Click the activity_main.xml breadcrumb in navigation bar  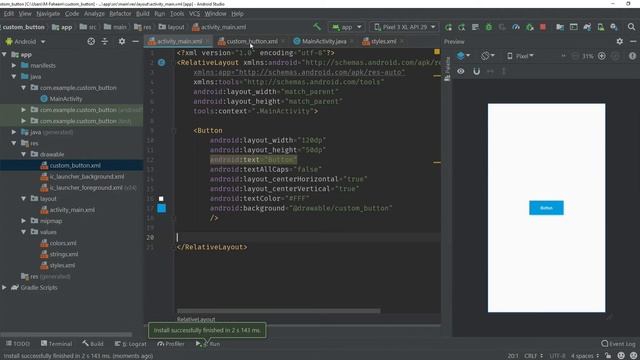[219, 27]
